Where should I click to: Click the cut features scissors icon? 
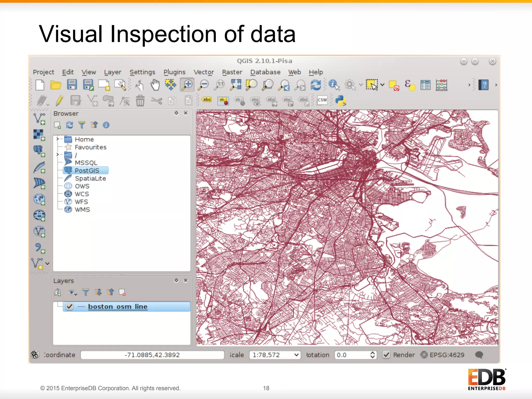tap(157, 101)
